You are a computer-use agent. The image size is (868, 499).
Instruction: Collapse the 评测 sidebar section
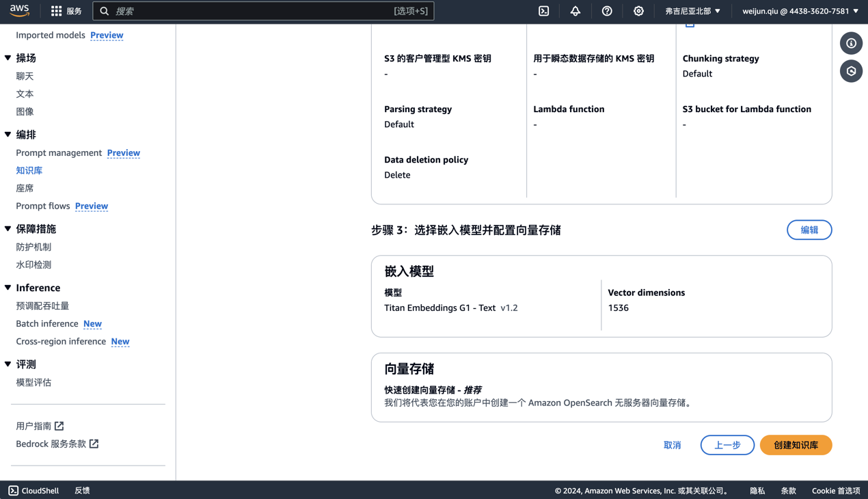(x=8, y=364)
